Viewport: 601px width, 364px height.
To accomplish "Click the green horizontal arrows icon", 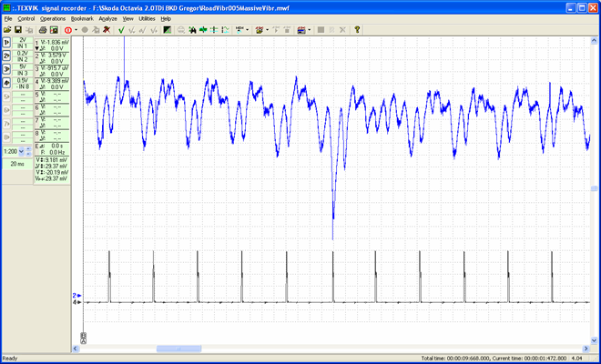I will point(203,30).
